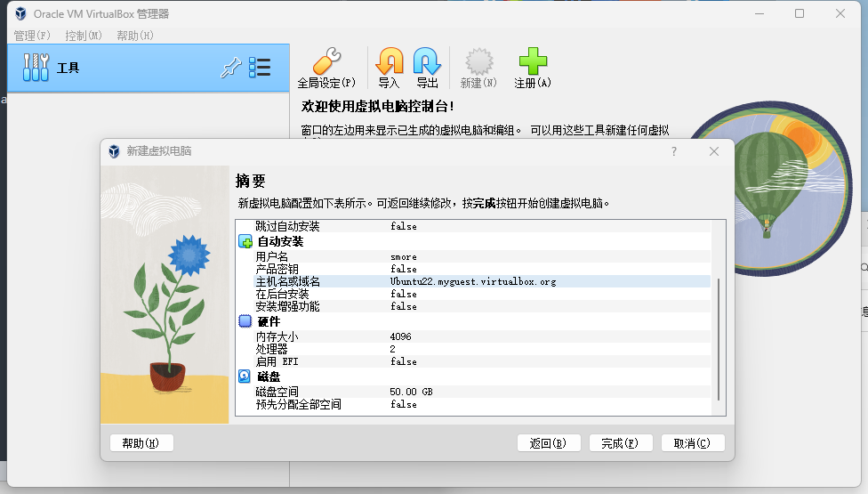The width and height of the screenshot is (868, 494).
Task: Minimize the VirtualBox manager window
Action: 759,13
